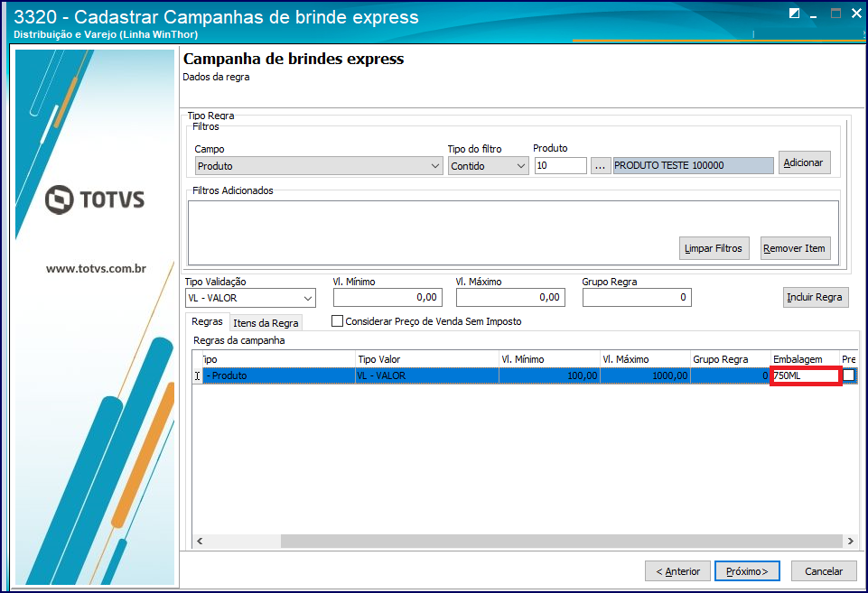Click the Adicionar button
This screenshot has width=868, height=593.
pos(804,162)
